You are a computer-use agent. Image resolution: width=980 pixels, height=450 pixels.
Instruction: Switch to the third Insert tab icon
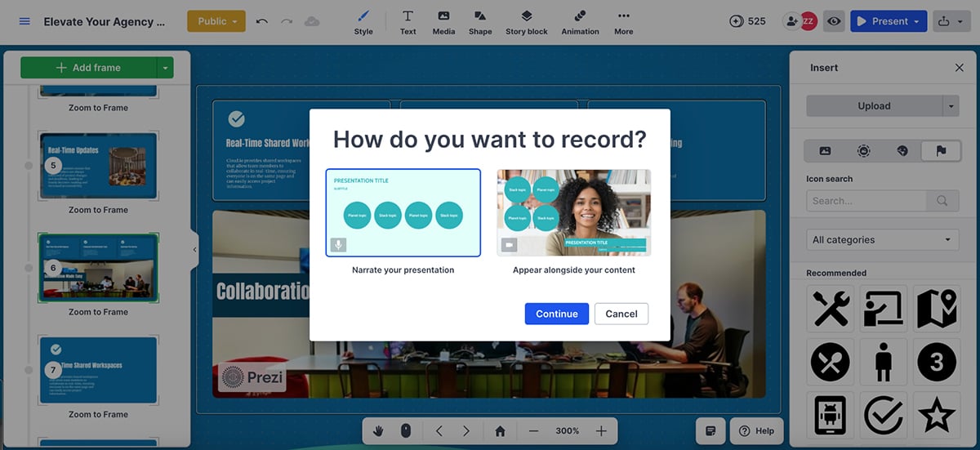(902, 151)
